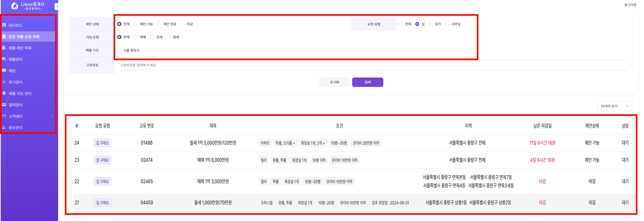Viewport: 644px width, 221px height.
Task: Click 서울특별시 중랑구 면목본동 region text
Action: (x=444, y=177)
